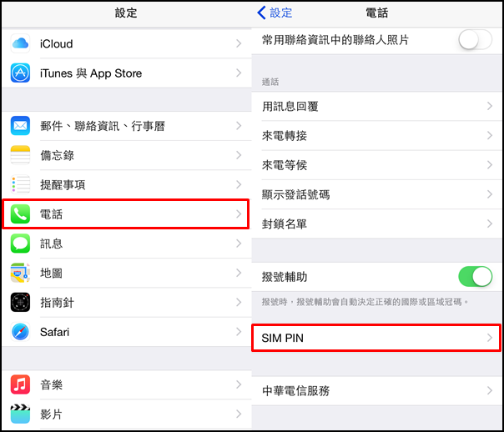This screenshot has height=432, width=504.
Task: Open the red 音樂 music icon
Action: pyautogui.click(x=20, y=384)
